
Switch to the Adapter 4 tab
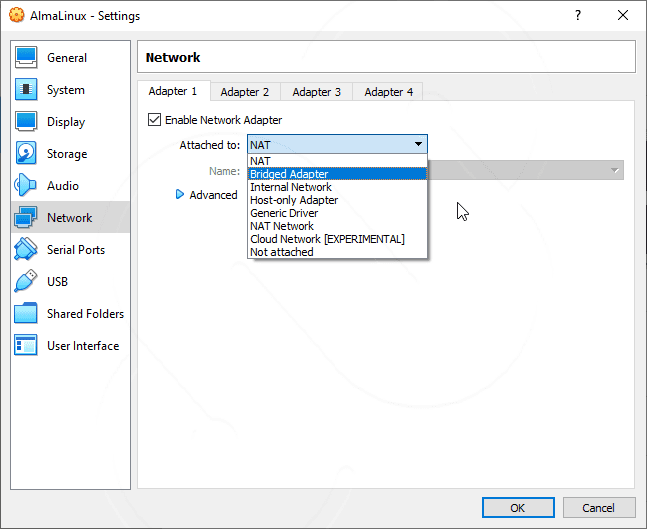click(x=388, y=92)
